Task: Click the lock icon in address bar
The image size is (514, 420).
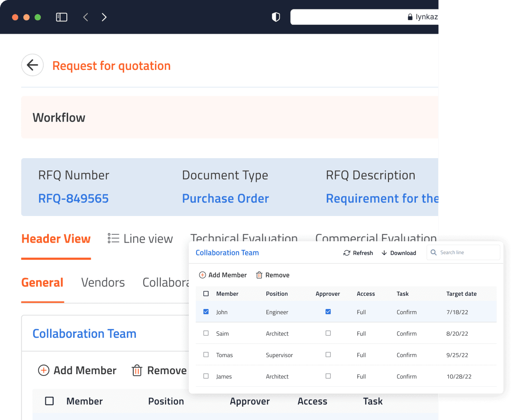Action: (x=410, y=17)
